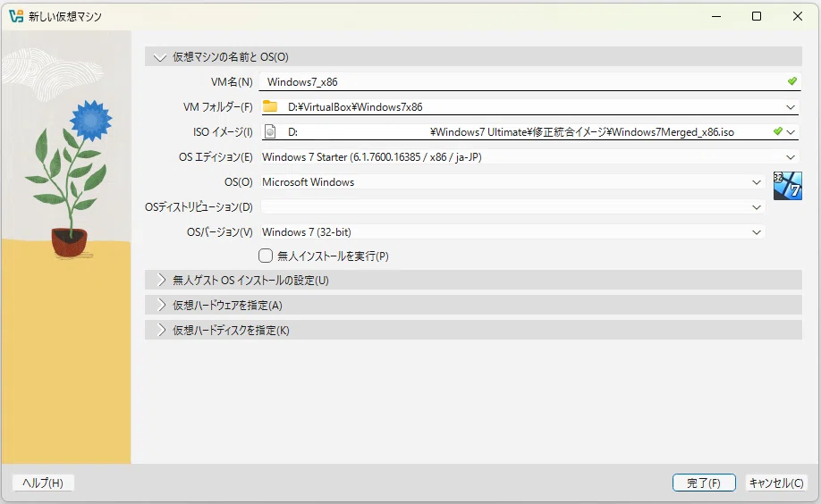821x504 pixels.
Task: Click the OS/バージョン(V) label
Action: [220, 231]
